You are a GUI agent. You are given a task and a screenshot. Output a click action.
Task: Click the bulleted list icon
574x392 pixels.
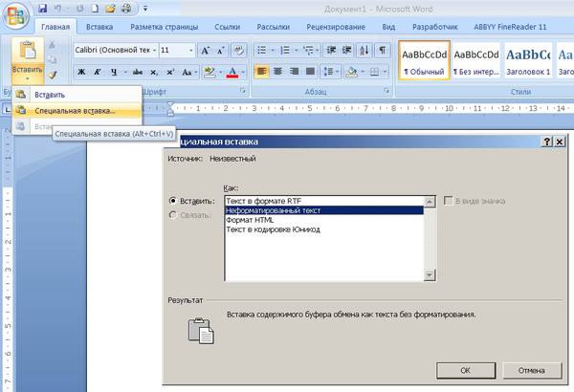click(x=261, y=50)
